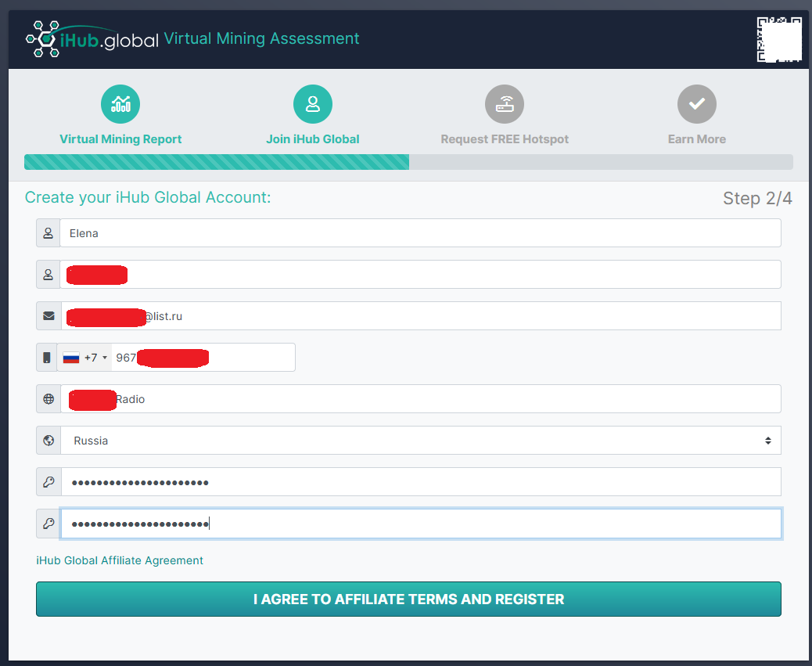Open the Russia country dropdown
This screenshot has height=666, width=812.
click(421, 440)
